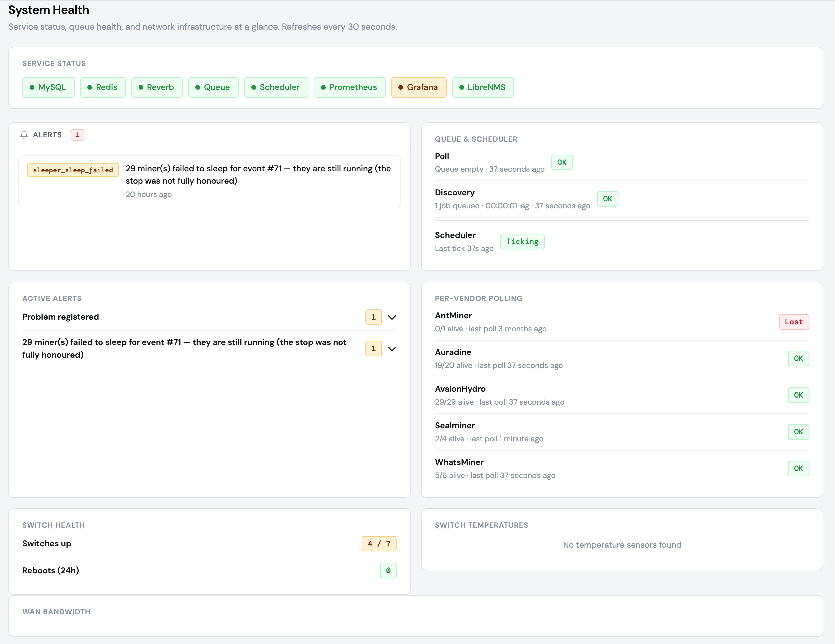Click the Ticking badge for Scheduler
The width and height of the screenshot is (835, 644).
pyautogui.click(x=522, y=242)
